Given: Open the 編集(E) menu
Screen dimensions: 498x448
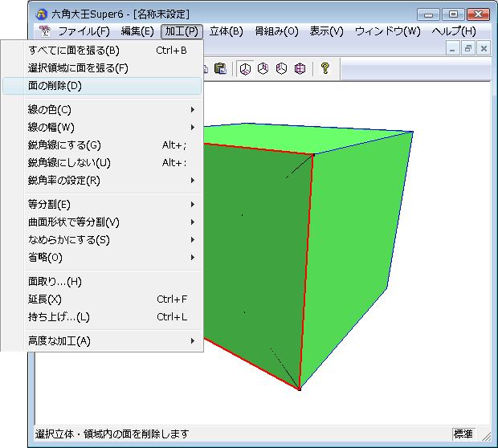Looking at the screenshot, I should click(137, 31).
